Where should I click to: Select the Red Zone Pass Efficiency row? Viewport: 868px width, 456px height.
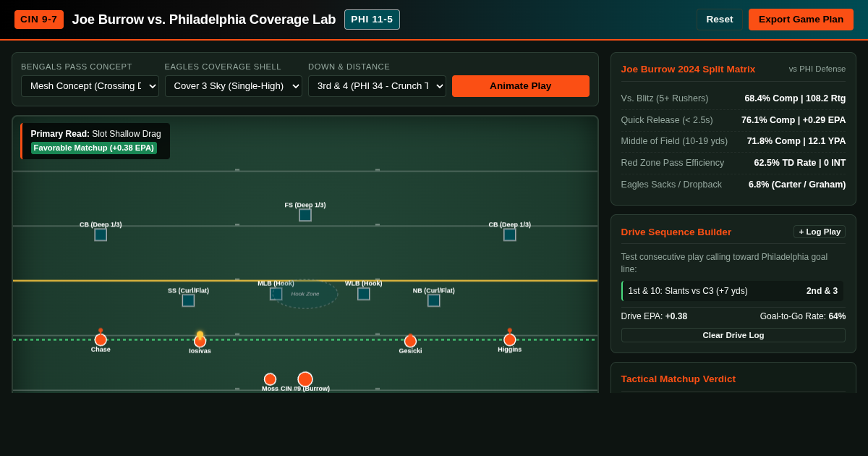coord(733,163)
